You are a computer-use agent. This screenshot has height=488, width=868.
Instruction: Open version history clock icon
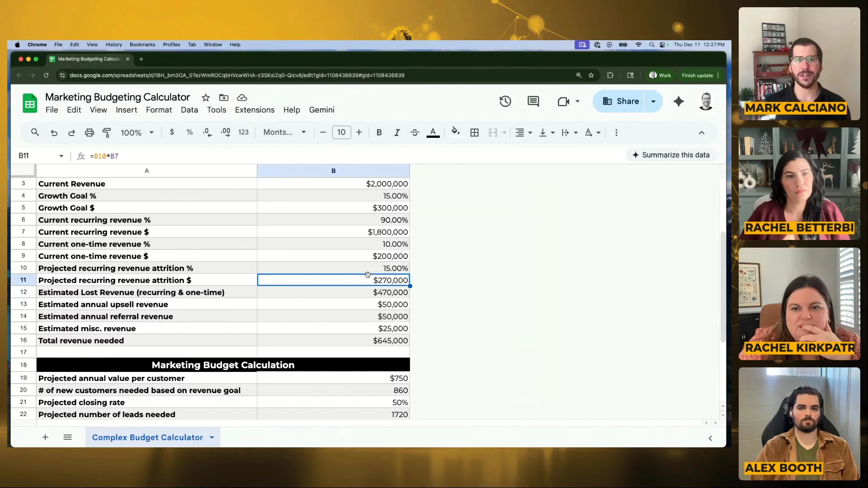(x=505, y=101)
